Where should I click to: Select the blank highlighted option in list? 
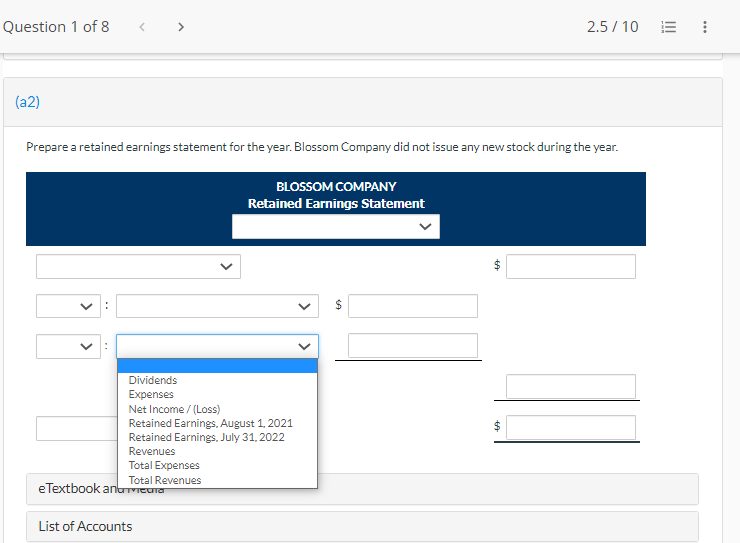tap(218, 366)
